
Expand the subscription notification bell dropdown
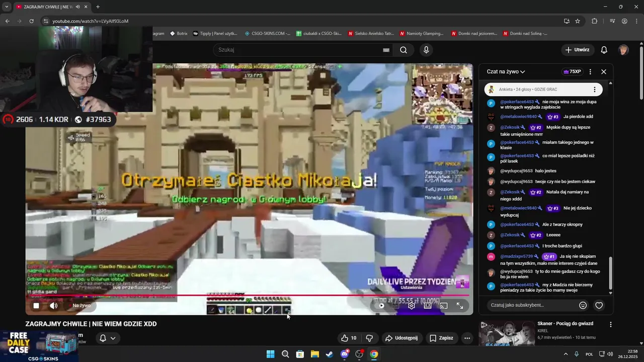[108, 338]
